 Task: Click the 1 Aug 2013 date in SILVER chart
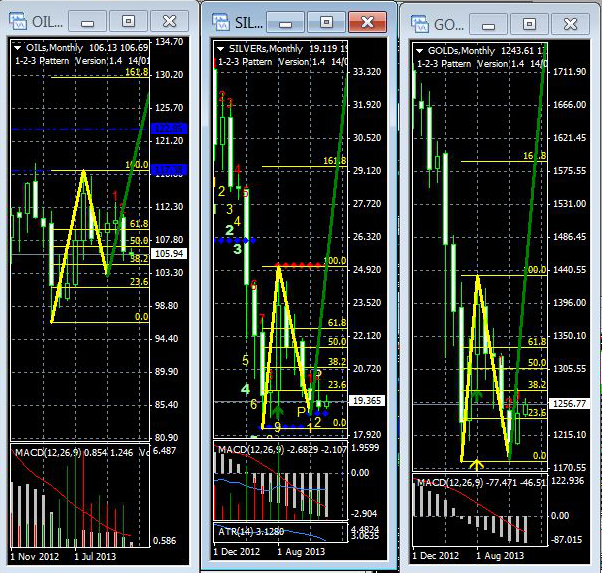point(301,552)
